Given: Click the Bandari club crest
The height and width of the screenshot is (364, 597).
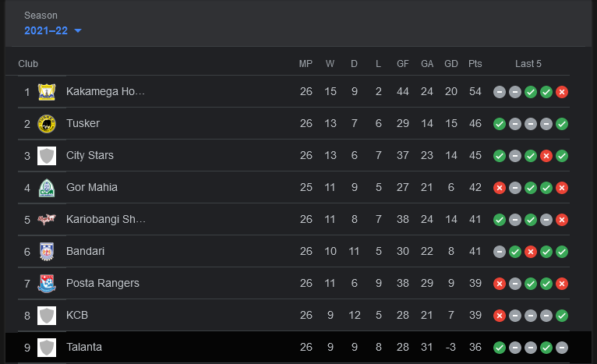Looking at the screenshot, I should [47, 252].
